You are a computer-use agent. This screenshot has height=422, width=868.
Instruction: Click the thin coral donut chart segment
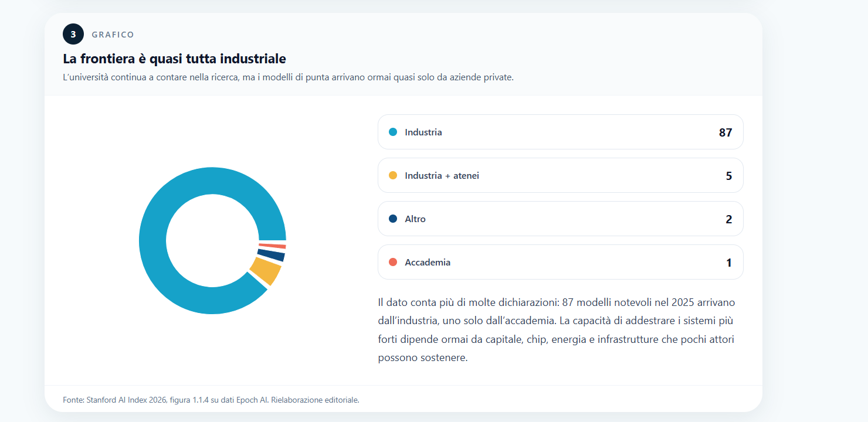273,246
